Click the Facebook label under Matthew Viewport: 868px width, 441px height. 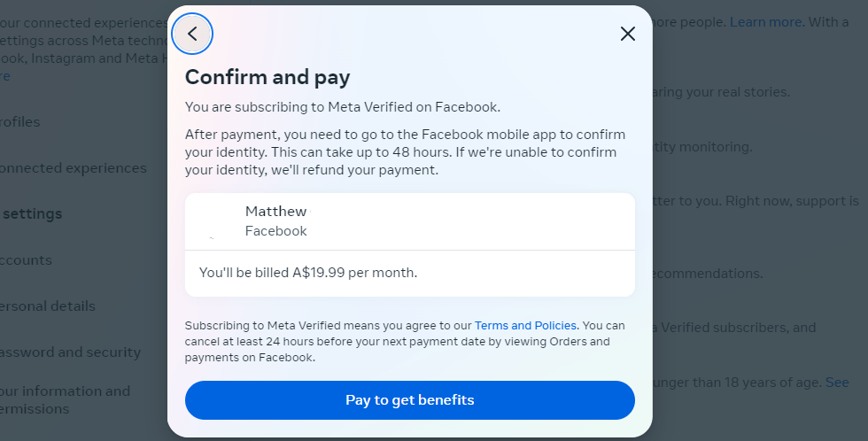pyautogui.click(x=275, y=231)
